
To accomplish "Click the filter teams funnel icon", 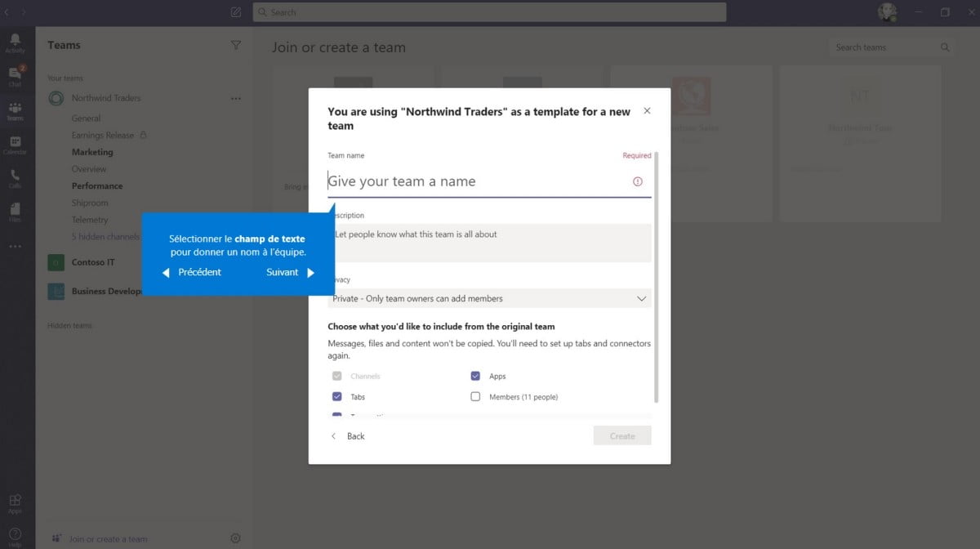I will (x=236, y=46).
